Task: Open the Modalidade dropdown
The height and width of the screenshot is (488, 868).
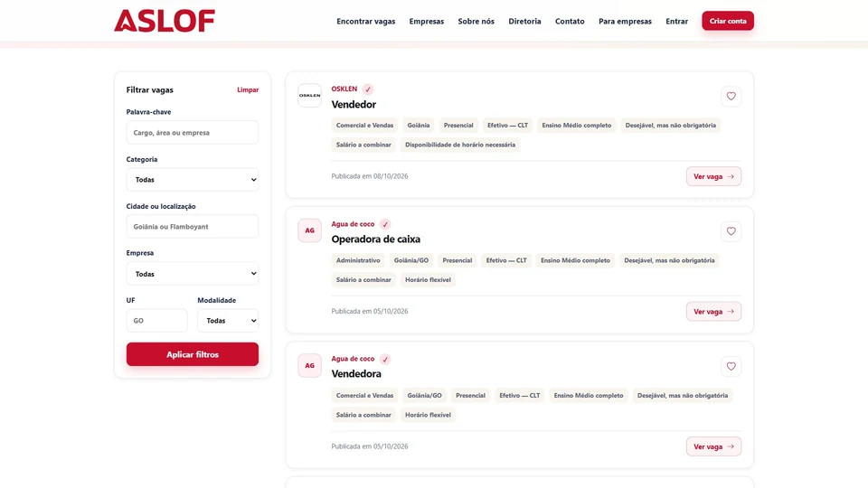Action: [228, 320]
